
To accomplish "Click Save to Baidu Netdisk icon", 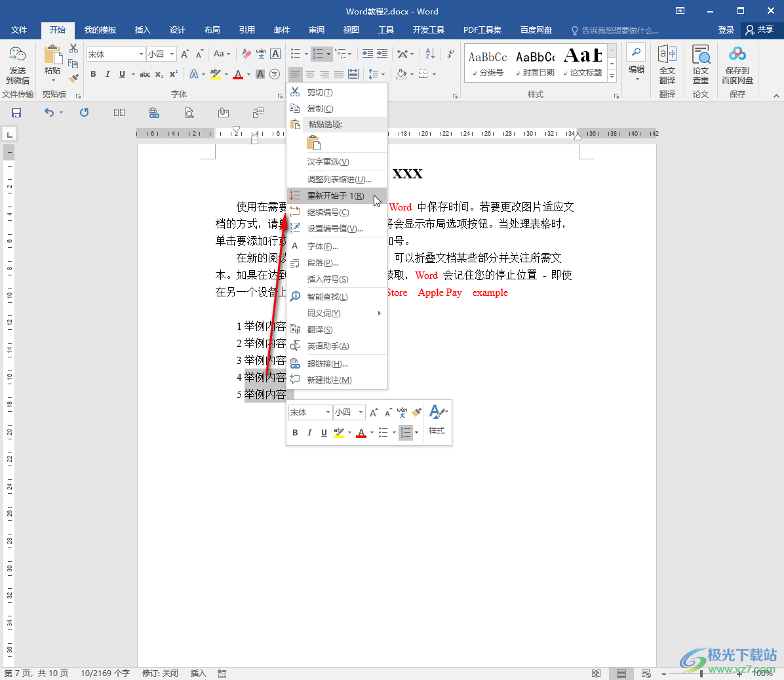I will [737, 65].
